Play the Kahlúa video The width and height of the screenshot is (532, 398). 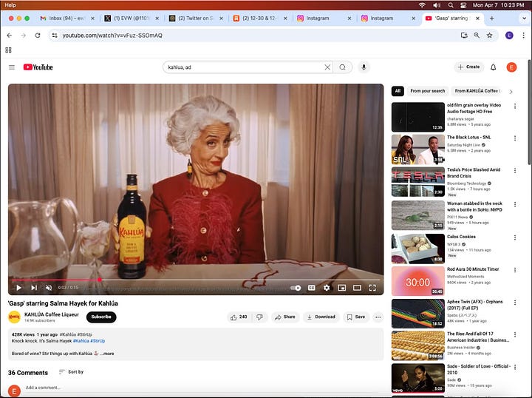click(18, 288)
